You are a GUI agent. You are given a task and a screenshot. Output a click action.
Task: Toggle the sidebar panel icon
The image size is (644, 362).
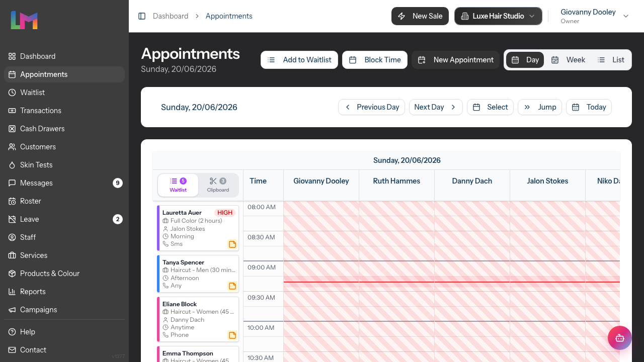tap(142, 16)
